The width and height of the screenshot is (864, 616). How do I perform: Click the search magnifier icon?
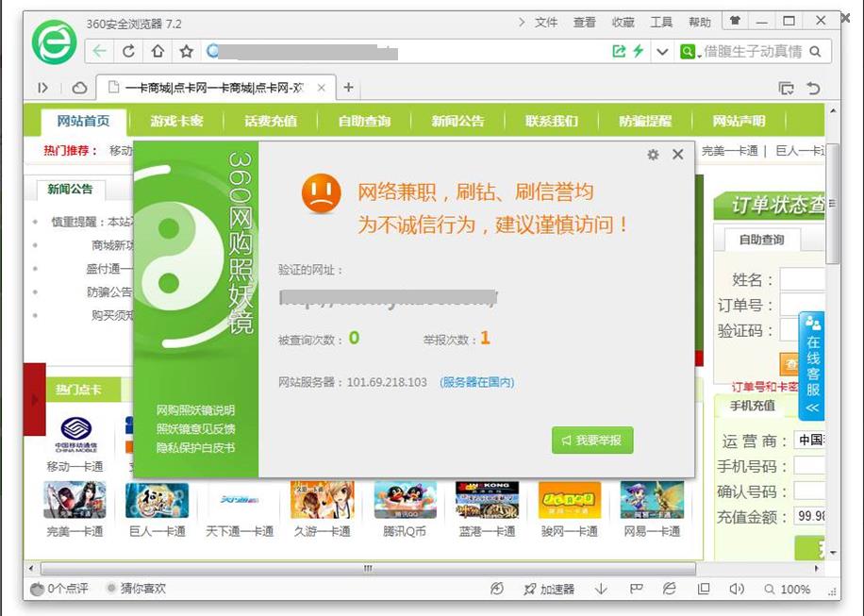[x=816, y=51]
